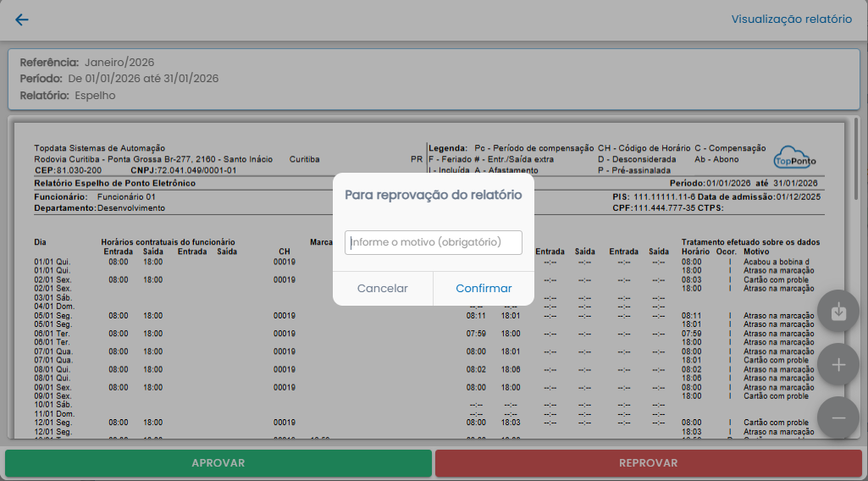Click the 'Visualização relatório' title

coord(792,19)
